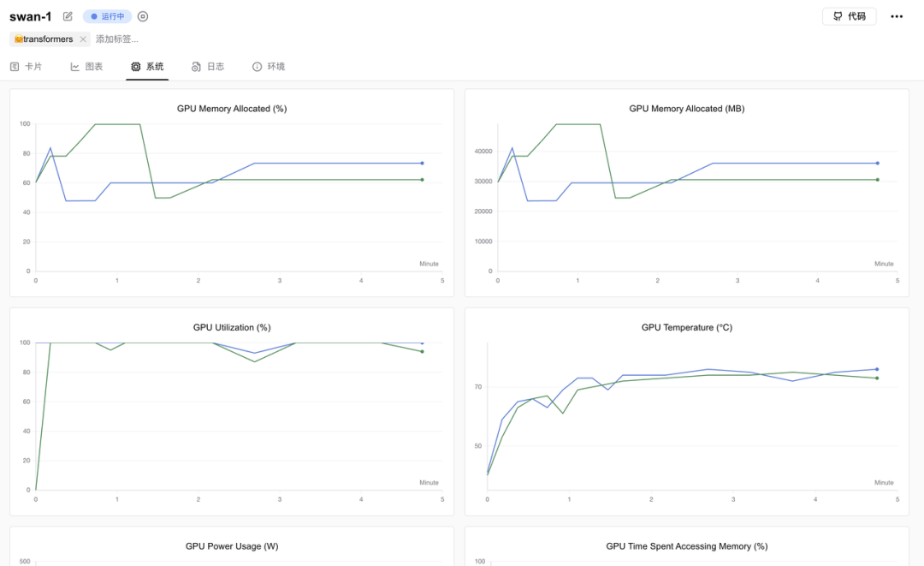Viewport: 924px width, 566px height.
Task: Switch to the 卡片 tab
Action: pos(27,67)
